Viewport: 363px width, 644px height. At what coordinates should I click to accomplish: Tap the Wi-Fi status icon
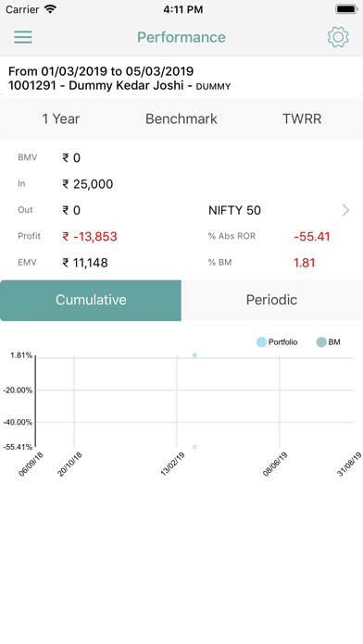[x=50, y=9]
